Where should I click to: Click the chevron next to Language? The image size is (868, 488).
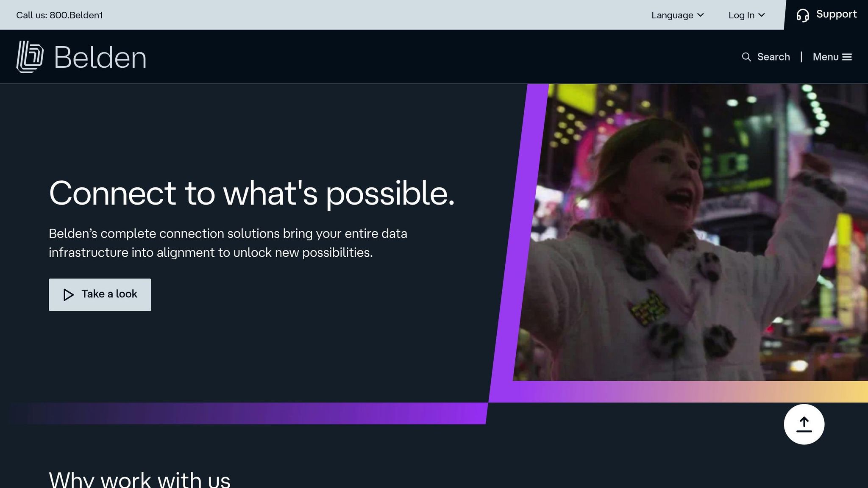[x=701, y=15]
